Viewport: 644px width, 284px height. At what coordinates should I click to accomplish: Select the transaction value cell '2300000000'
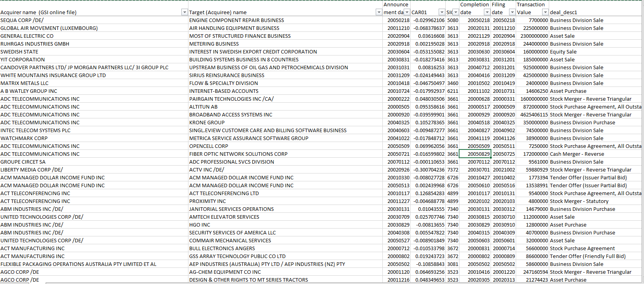click(x=533, y=36)
